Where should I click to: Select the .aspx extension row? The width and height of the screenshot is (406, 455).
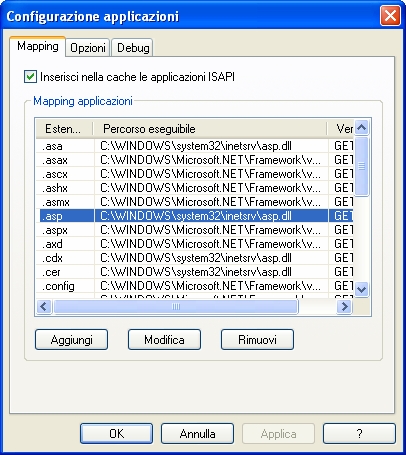click(195, 230)
